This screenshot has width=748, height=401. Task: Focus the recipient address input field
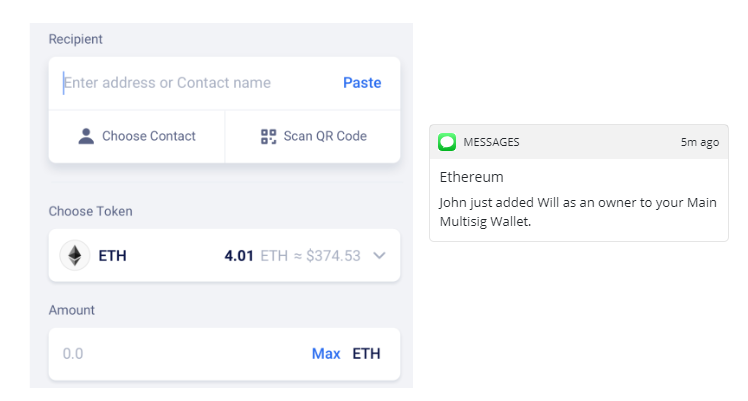coord(190,83)
